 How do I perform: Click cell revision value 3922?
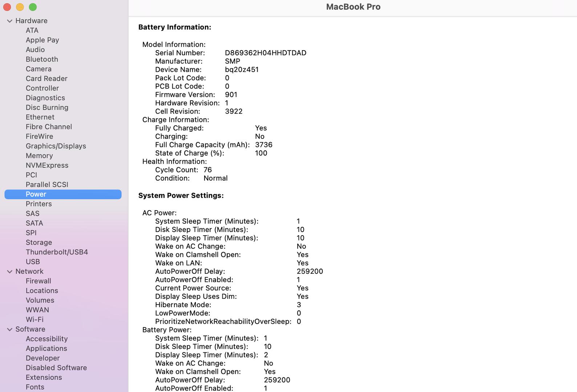(234, 111)
